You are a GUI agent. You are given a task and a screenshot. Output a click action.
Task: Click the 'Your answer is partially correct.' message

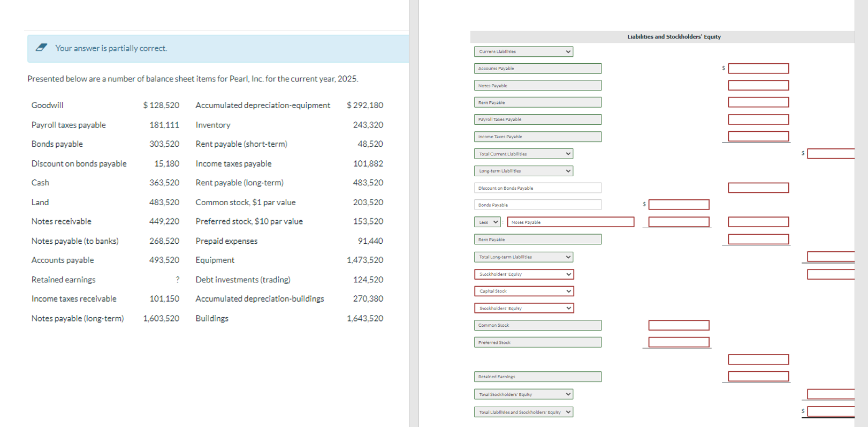111,48
